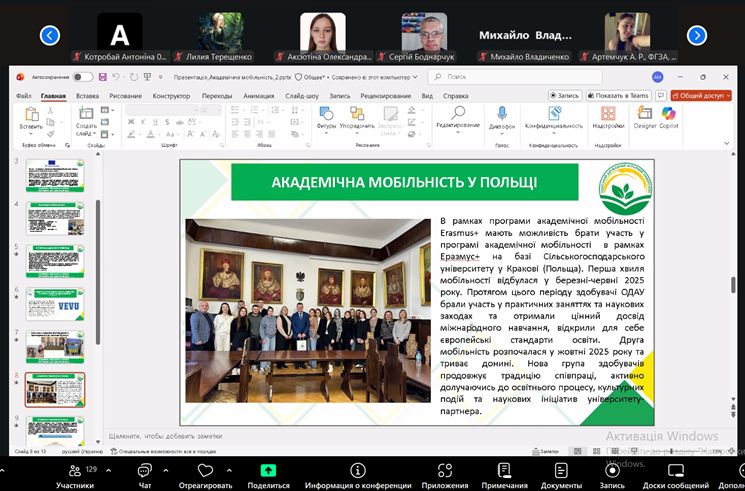This screenshot has width=745, height=491.
Task: Click the Zoom Share screen (Поделиться) icon
Action: click(x=268, y=468)
